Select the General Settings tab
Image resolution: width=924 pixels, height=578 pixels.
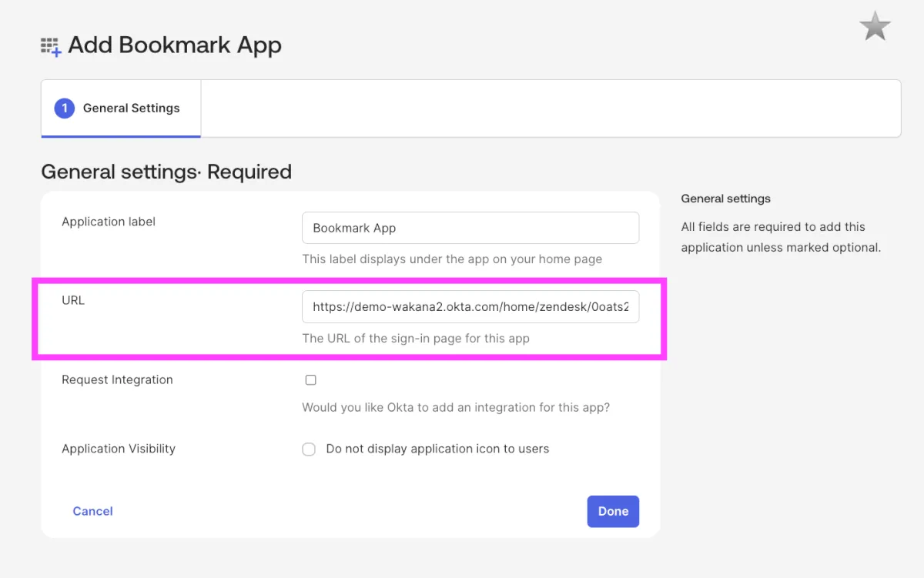pyautogui.click(x=131, y=109)
